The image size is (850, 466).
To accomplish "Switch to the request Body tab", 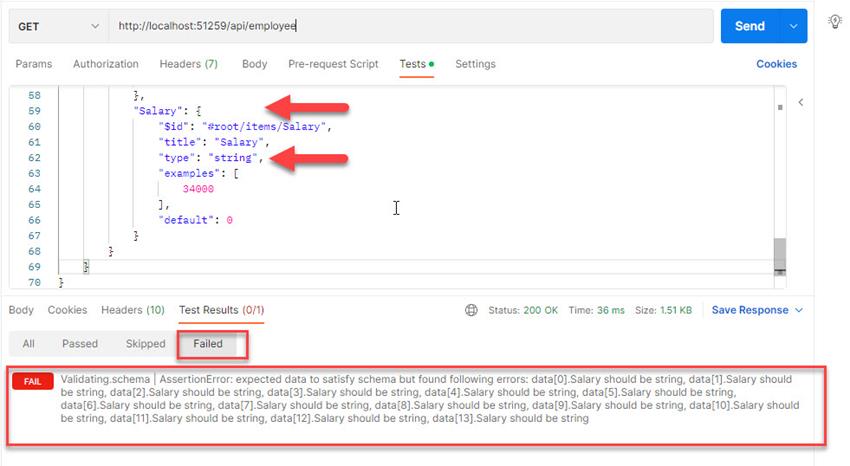I will [x=254, y=64].
